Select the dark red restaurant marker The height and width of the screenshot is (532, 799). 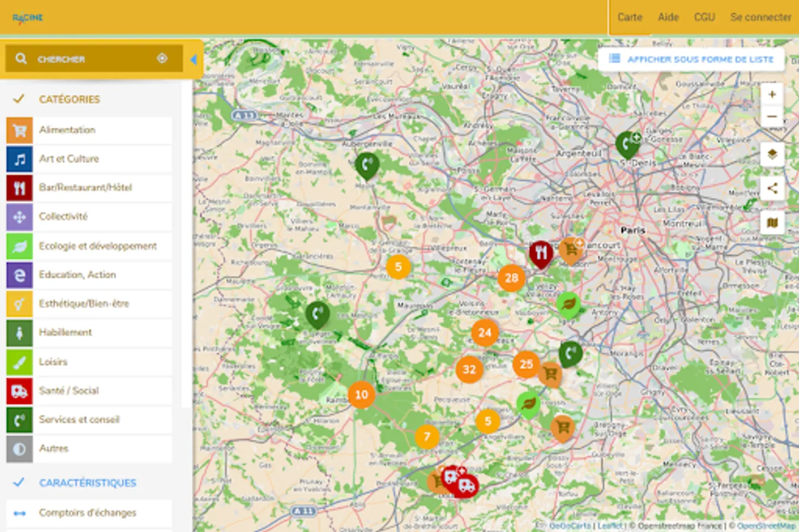tap(541, 254)
